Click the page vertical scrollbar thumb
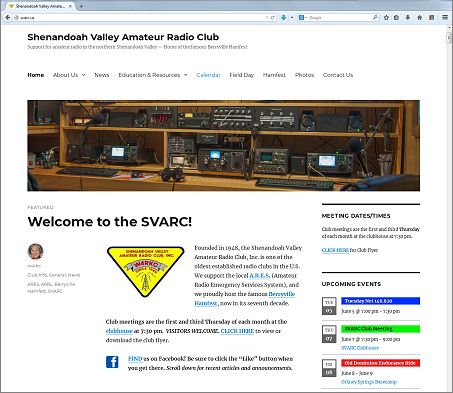This screenshot has height=393, width=453. [449, 38]
